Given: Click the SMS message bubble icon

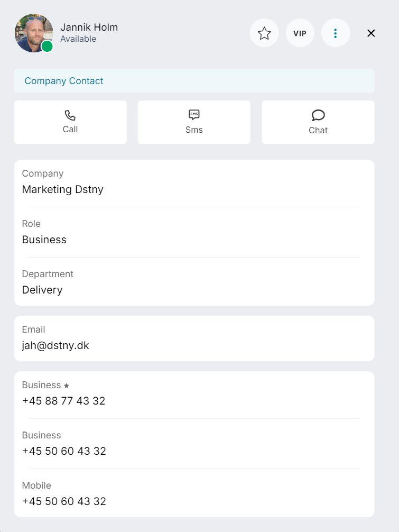Looking at the screenshot, I should pyautogui.click(x=194, y=115).
